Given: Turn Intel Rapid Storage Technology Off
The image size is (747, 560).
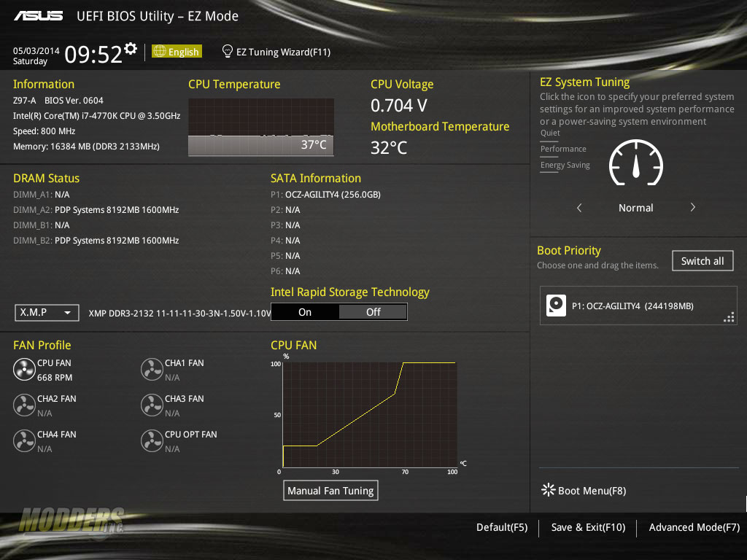Looking at the screenshot, I should point(373,312).
